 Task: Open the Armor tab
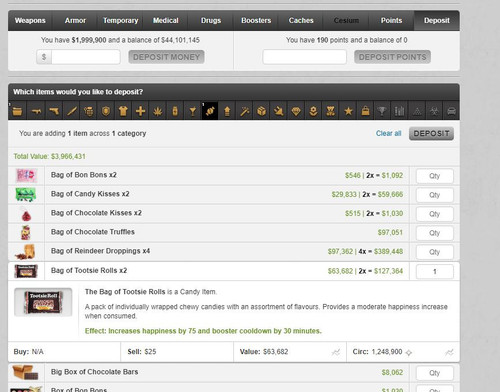(x=75, y=20)
